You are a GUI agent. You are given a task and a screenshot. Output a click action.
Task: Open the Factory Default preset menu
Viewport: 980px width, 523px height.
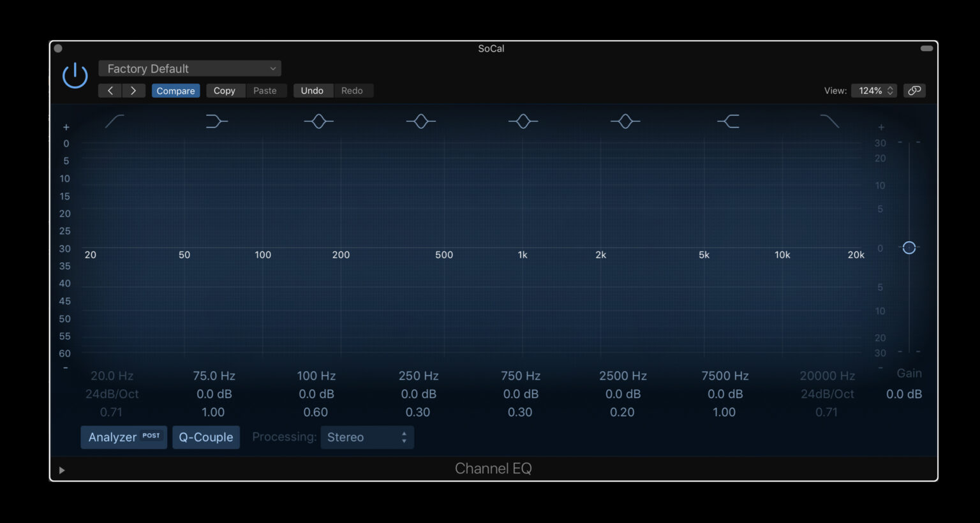coord(189,68)
